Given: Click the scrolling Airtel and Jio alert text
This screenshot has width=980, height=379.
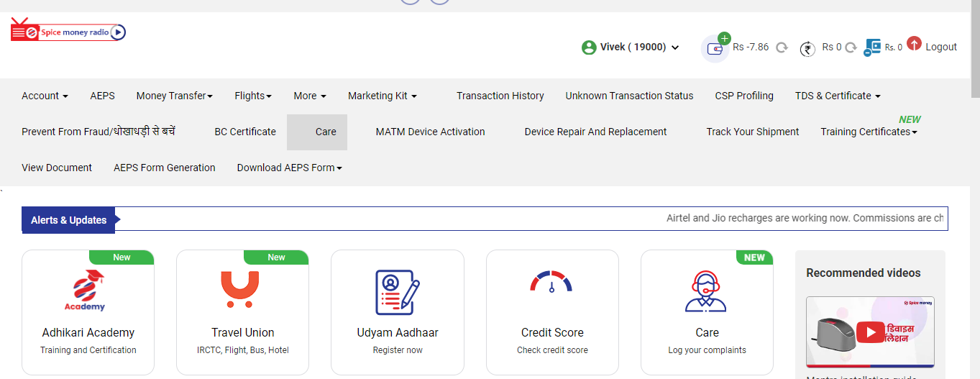Looking at the screenshot, I should (805, 218).
